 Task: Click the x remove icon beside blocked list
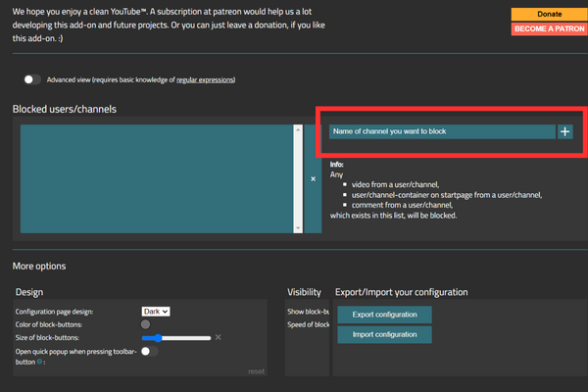point(313,179)
